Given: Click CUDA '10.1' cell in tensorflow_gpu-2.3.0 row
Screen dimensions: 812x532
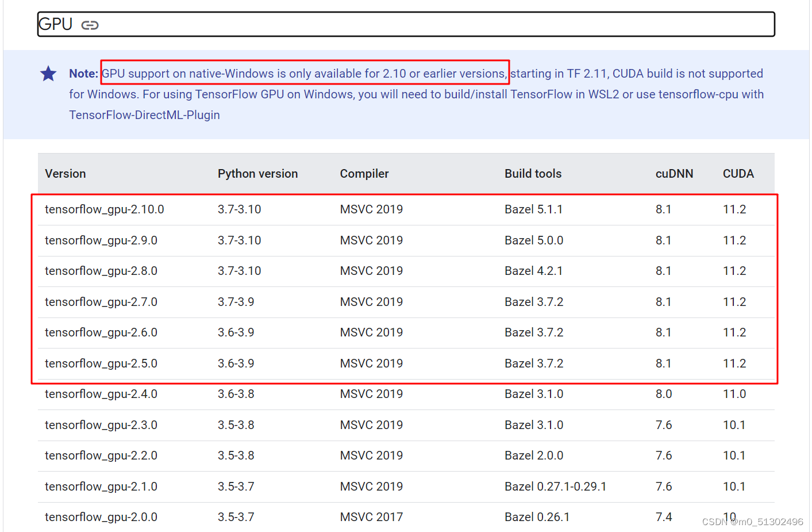Looking at the screenshot, I should 734,425.
